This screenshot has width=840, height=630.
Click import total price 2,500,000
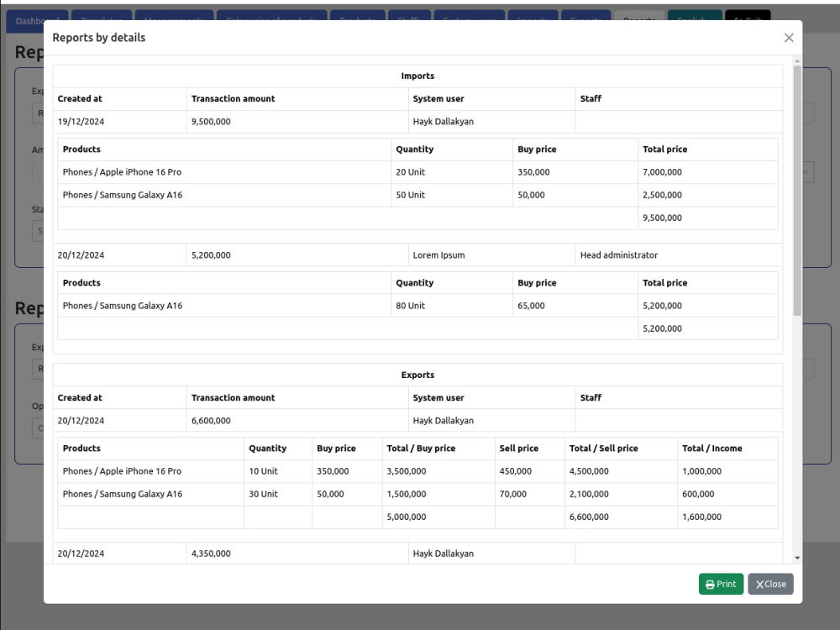662,195
